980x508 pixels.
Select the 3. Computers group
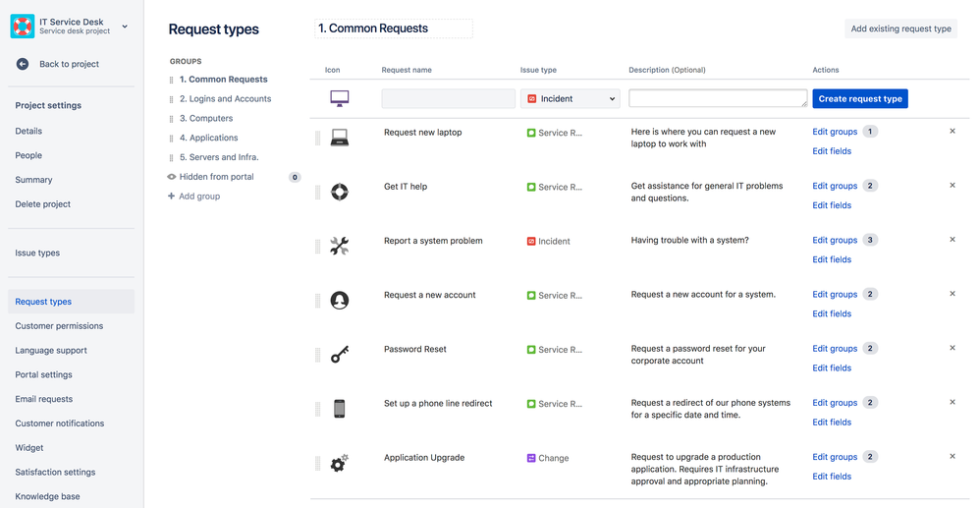206,118
